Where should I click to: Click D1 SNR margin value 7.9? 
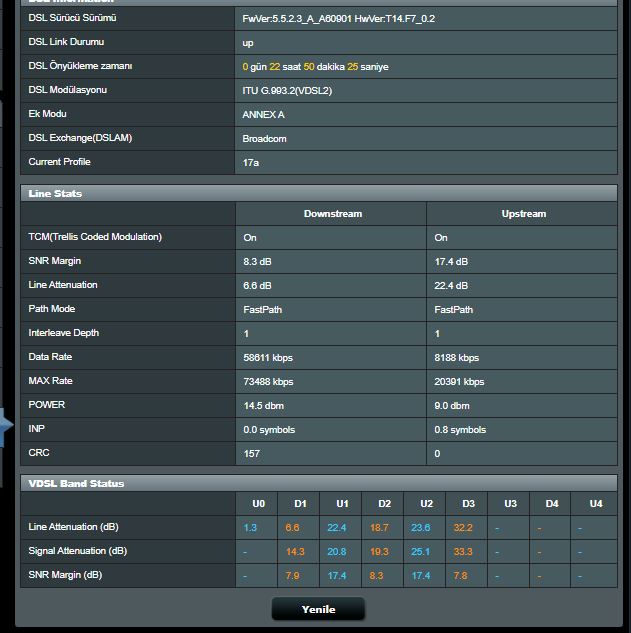292,576
